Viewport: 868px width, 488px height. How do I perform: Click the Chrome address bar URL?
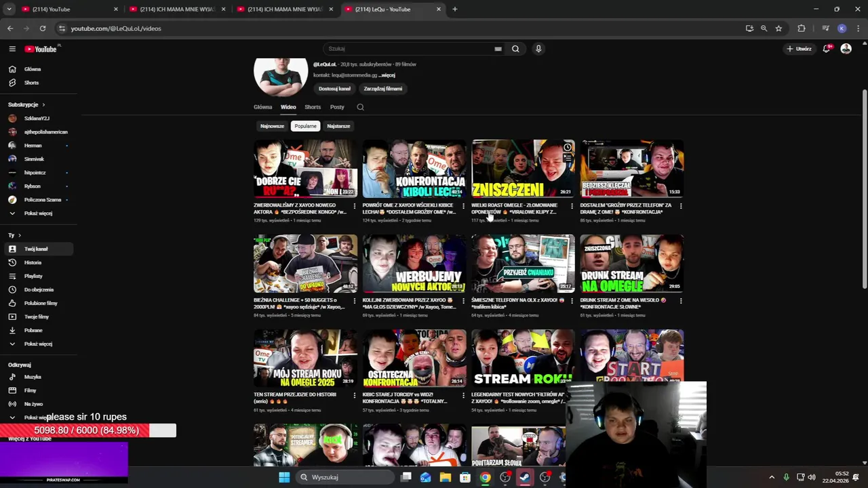pyautogui.click(x=115, y=28)
